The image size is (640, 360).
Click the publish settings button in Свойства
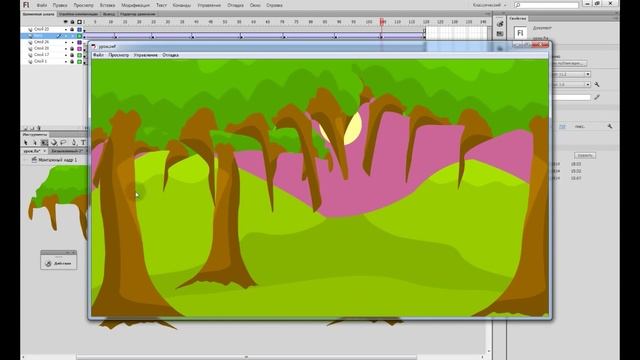[x=569, y=63]
